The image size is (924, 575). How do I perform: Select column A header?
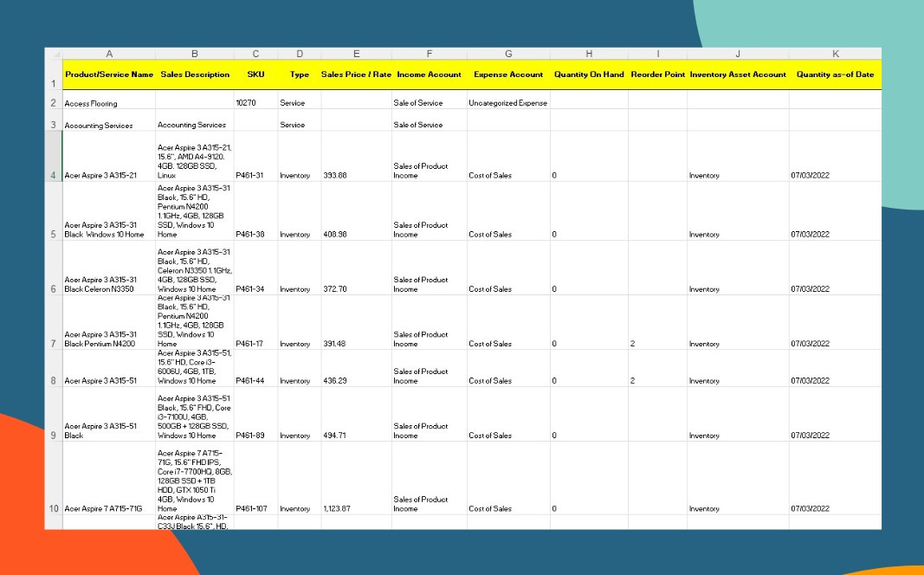pos(109,54)
